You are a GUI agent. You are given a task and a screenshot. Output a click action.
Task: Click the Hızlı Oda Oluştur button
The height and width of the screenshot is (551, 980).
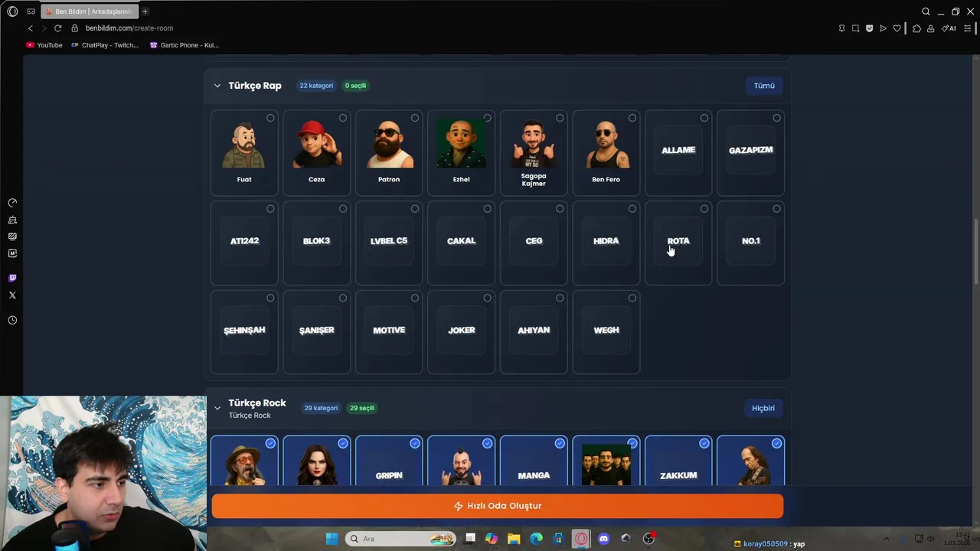point(498,506)
